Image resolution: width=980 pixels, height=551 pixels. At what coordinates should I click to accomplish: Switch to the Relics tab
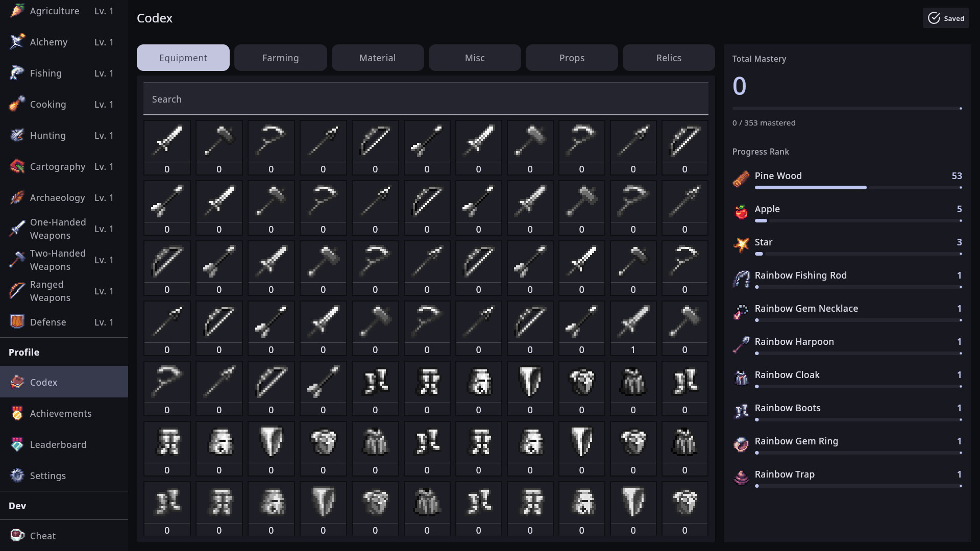coord(668,58)
